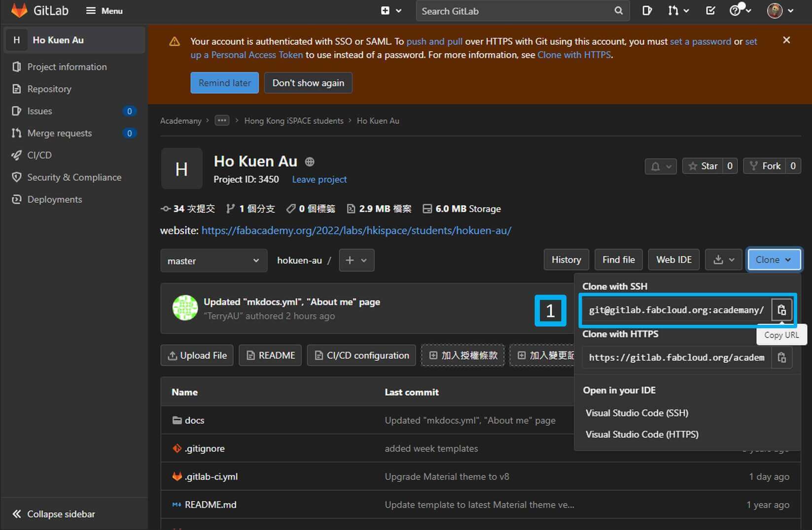Click the Search GitLab input field

tap(513, 11)
